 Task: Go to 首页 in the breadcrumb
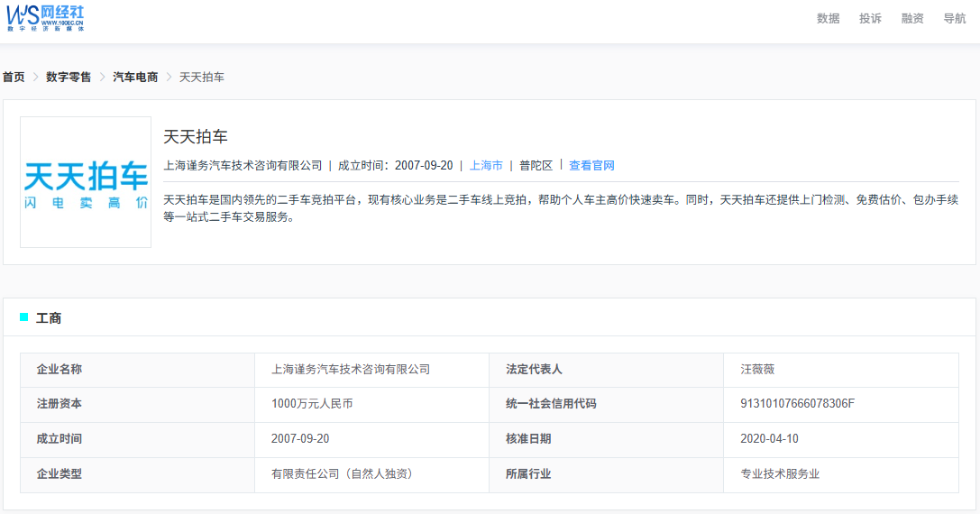coord(14,77)
